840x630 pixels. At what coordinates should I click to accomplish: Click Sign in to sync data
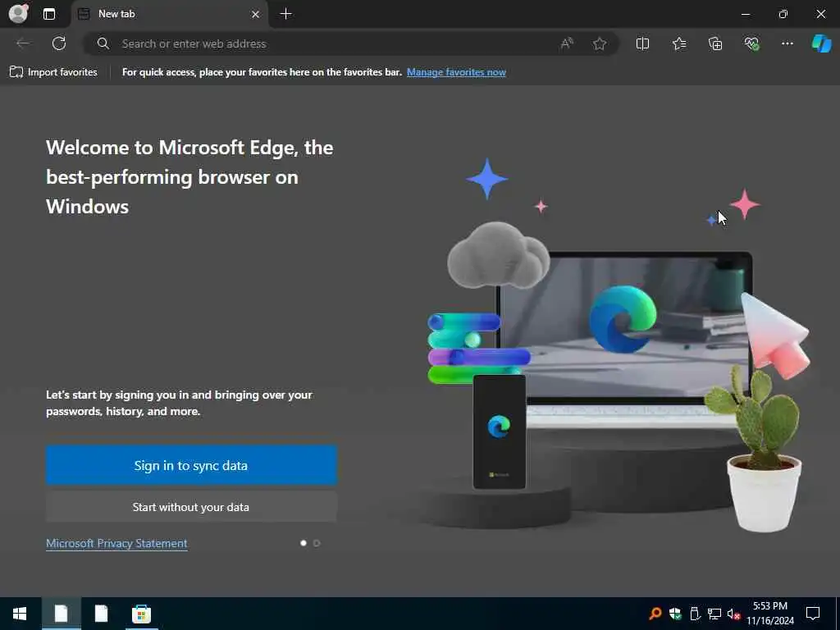[x=191, y=465]
